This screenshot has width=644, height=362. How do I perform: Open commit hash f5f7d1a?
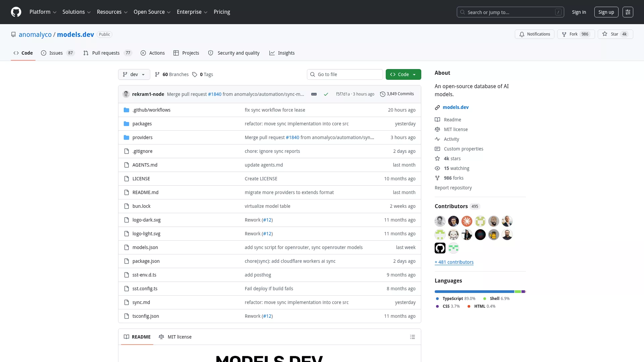(343, 94)
